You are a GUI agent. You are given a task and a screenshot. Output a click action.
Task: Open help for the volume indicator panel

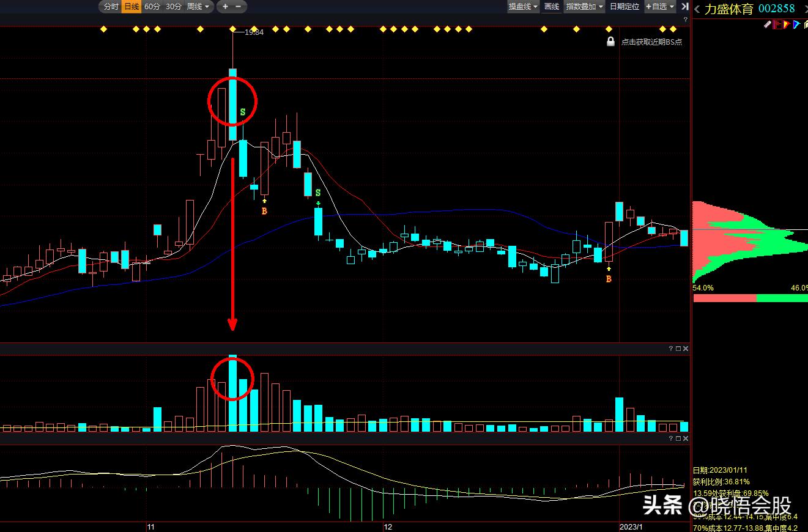[671, 349]
